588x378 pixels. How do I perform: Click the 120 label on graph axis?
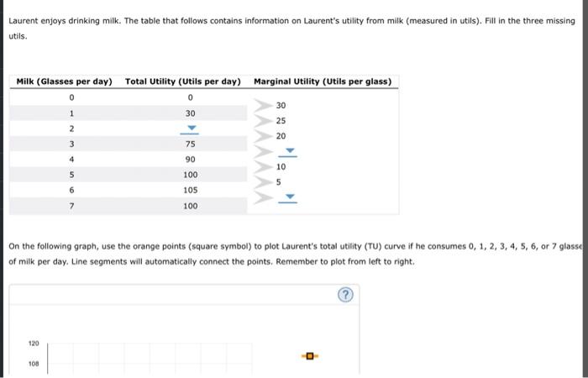(34, 344)
